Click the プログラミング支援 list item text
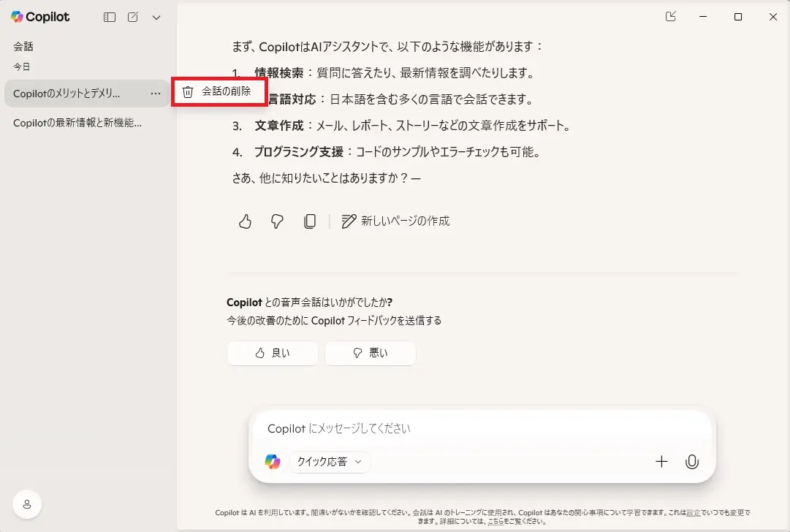The width and height of the screenshot is (790, 532). click(299, 152)
